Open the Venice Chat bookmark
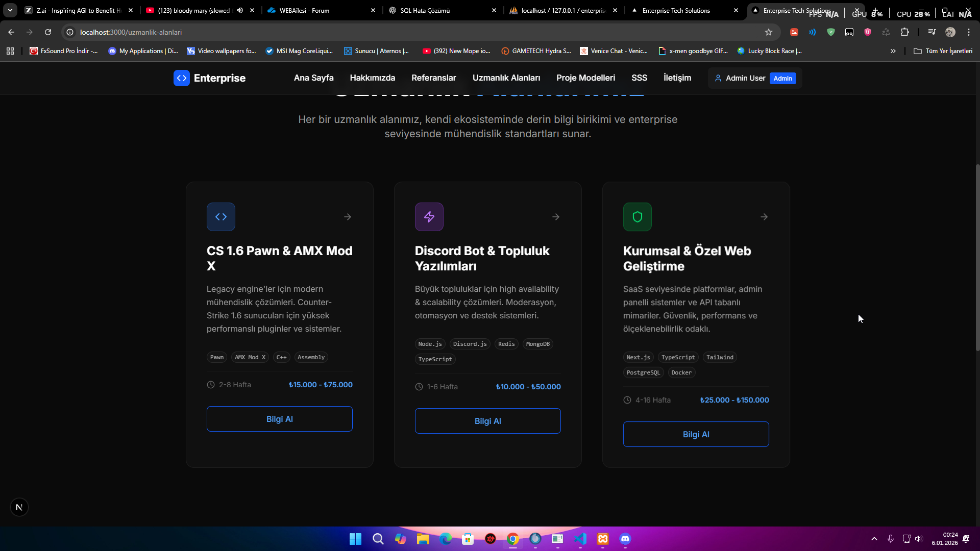980x551 pixels. tap(614, 51)
